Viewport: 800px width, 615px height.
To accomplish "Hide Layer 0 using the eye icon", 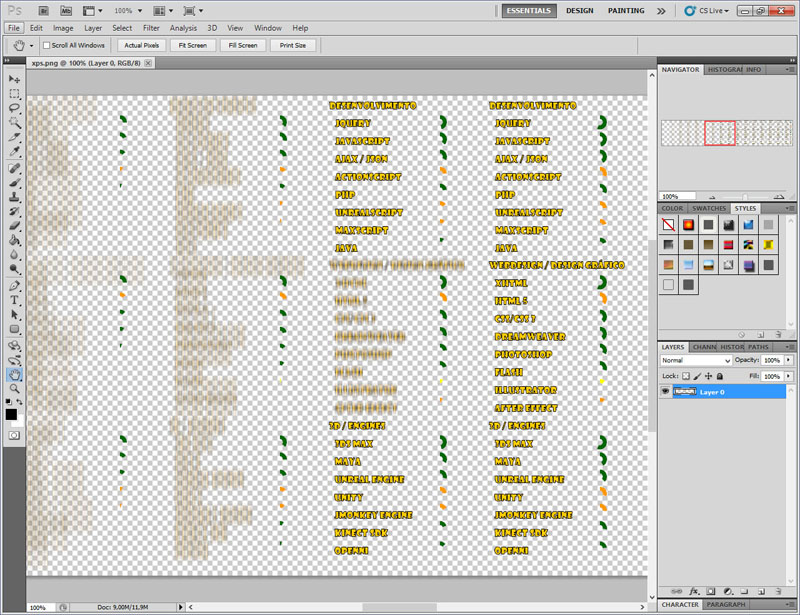I will (x=666, y=392).
